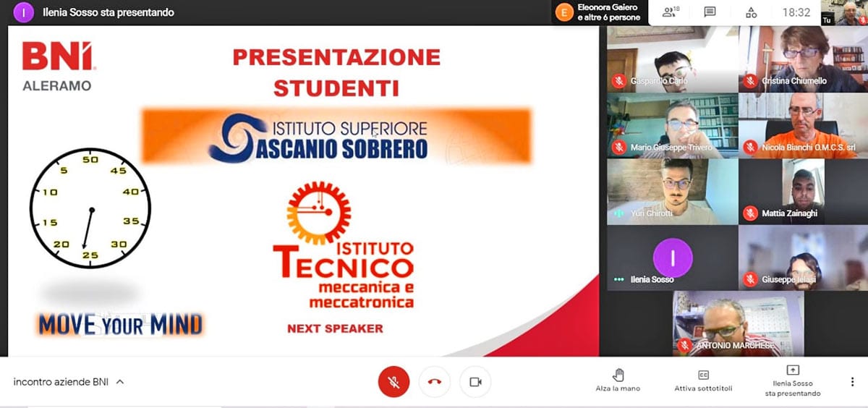The image size is (868, 408).
Task: Select Ilenia Sosso avatar tile
Action: pos(672,258)
